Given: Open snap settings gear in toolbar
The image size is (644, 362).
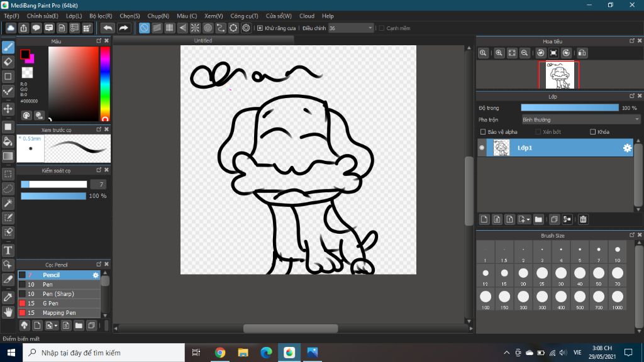Looking at the screenshot, I should click(246, 28).
